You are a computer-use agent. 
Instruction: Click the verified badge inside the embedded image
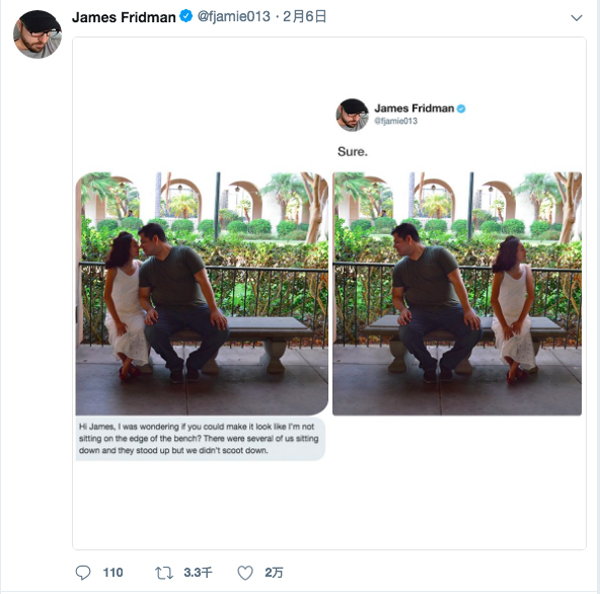462,108
